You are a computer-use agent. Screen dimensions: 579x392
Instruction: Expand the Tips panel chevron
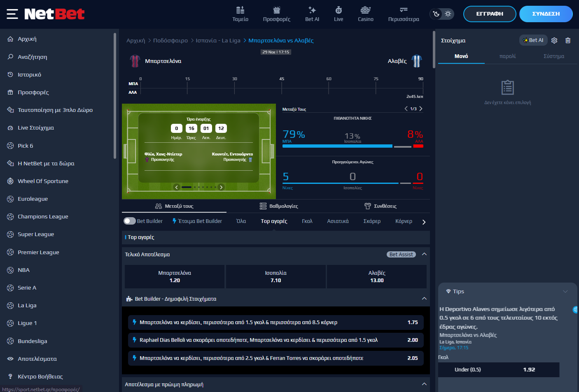point(565,292)
